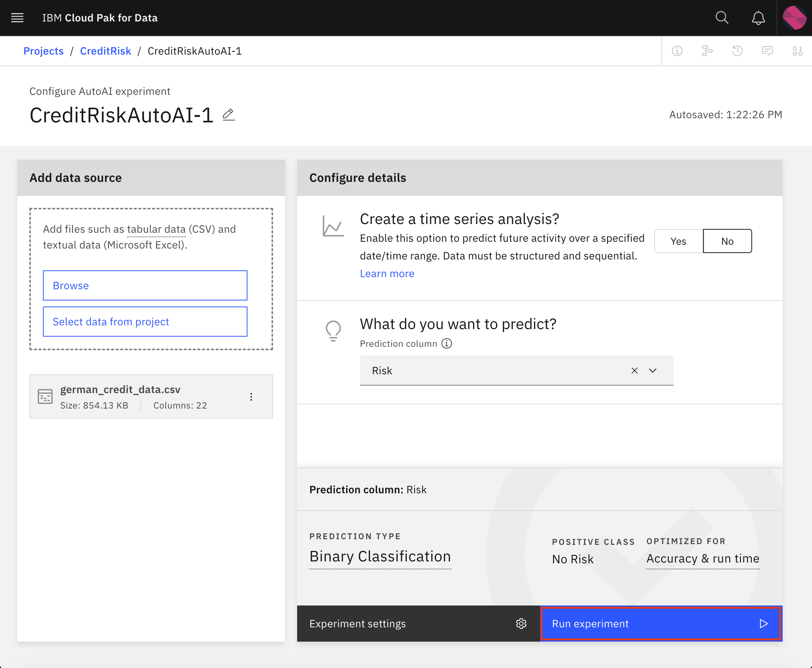Click Prediction column info icon
Viewport: 812px width, 668px height.
click(x=446, y=343)
